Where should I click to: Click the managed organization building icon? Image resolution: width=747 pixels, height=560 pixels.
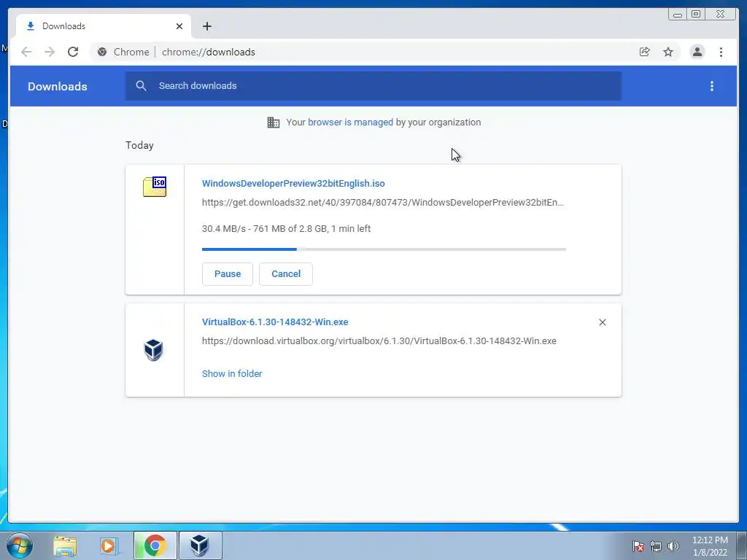click(x=274, y=122)
